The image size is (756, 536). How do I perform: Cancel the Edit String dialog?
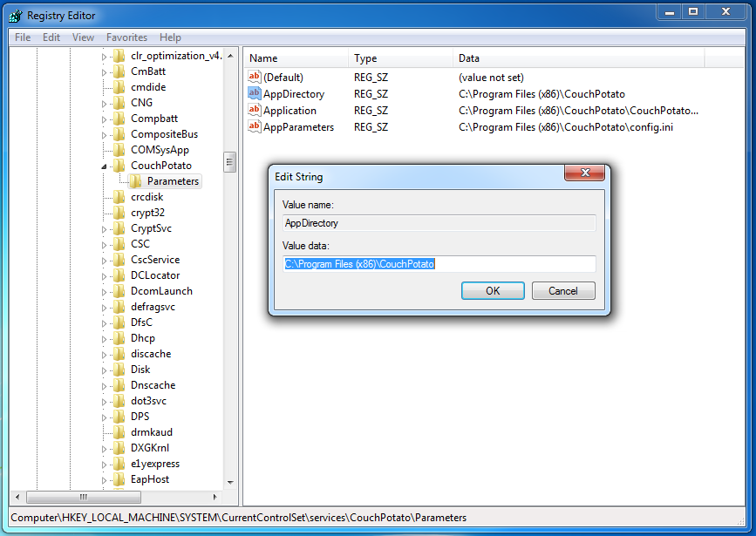point(563,290)
